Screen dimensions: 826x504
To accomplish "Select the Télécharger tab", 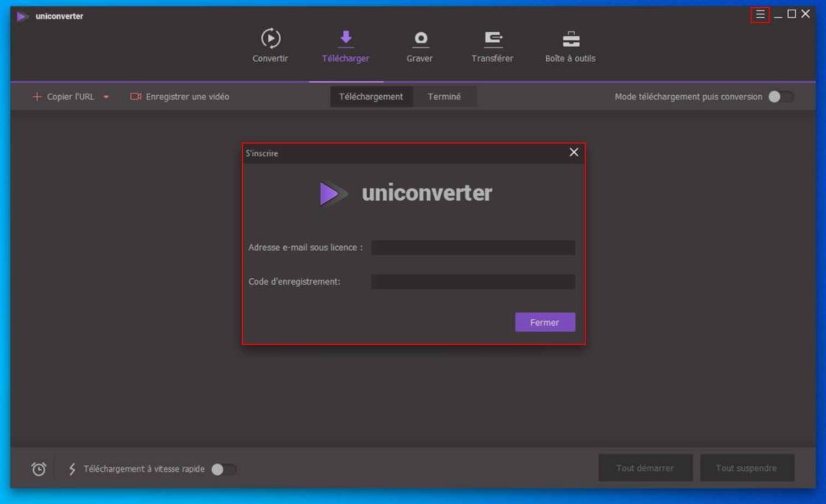I will [x=345, y=46].
